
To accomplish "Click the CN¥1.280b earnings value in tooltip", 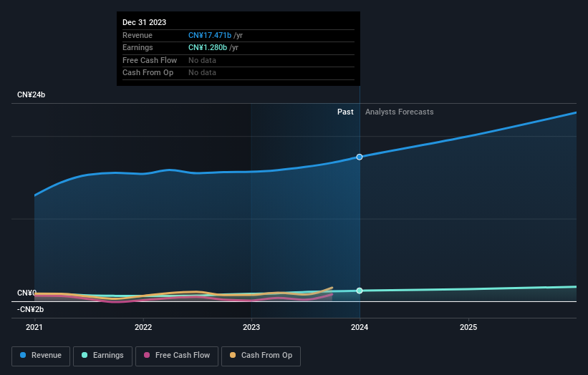I will click(208, 47).
